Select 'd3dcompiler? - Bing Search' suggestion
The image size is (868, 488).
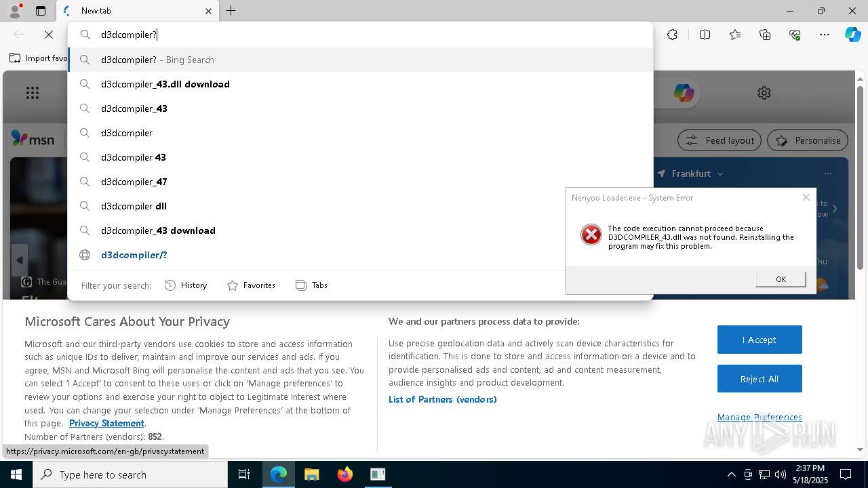coord(360,60)
